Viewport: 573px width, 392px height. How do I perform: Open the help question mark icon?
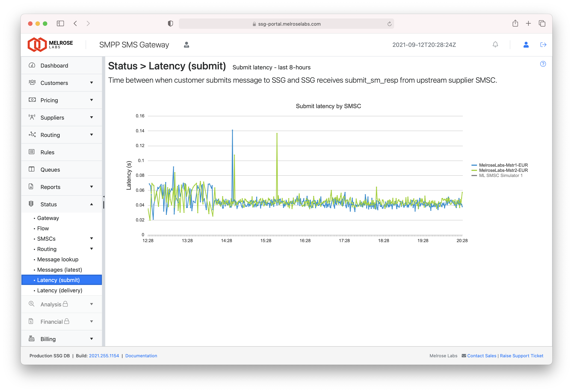point(543,64)
